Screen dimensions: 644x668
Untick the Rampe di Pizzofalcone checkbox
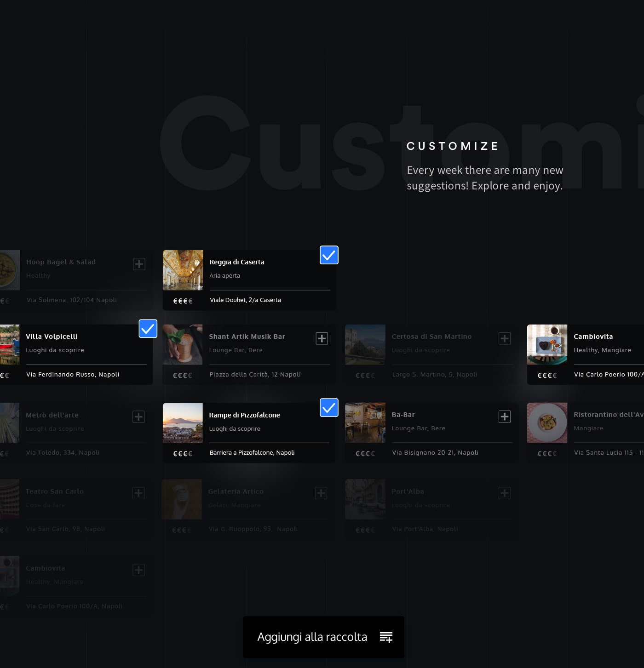[x=329, y=407]
